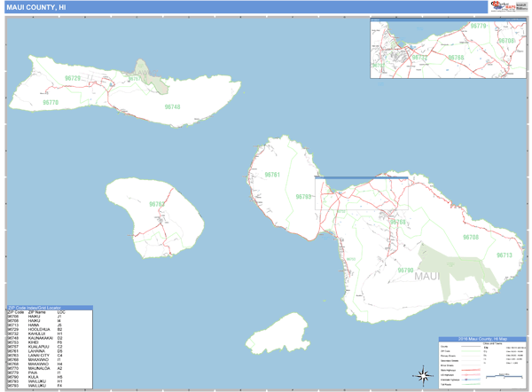Select the 96763 LANAI CITY index row

point(36,356)
